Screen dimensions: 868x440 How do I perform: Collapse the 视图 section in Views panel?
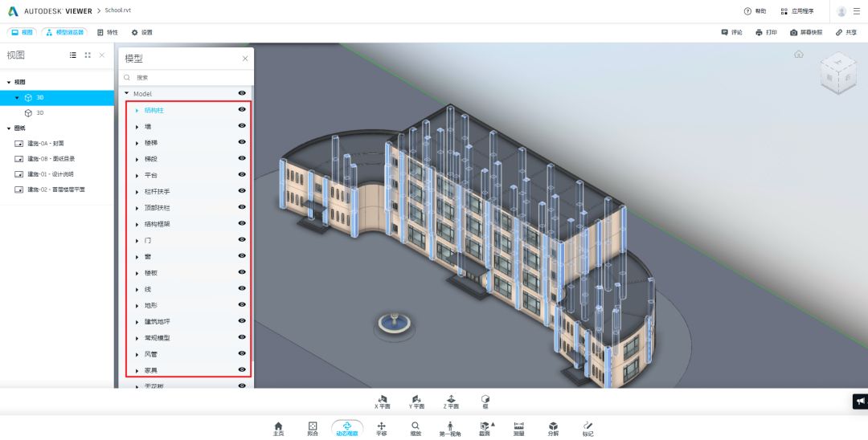9,83
